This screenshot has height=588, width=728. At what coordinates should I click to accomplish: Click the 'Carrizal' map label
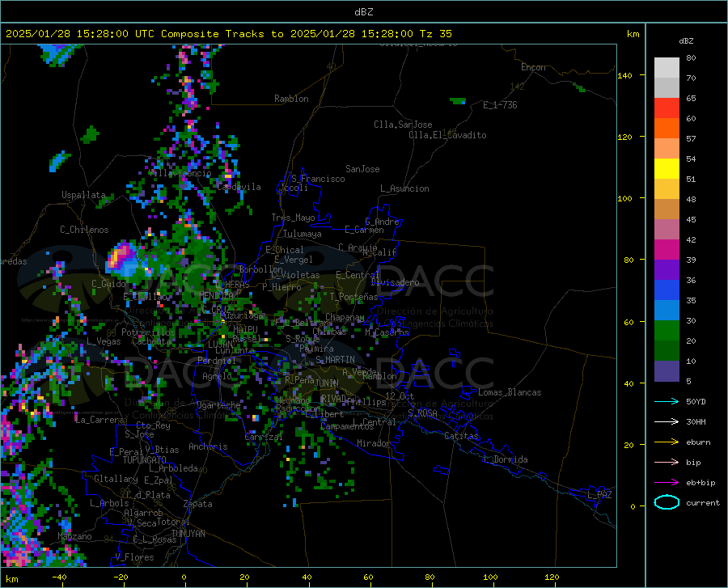pos(264,438)
